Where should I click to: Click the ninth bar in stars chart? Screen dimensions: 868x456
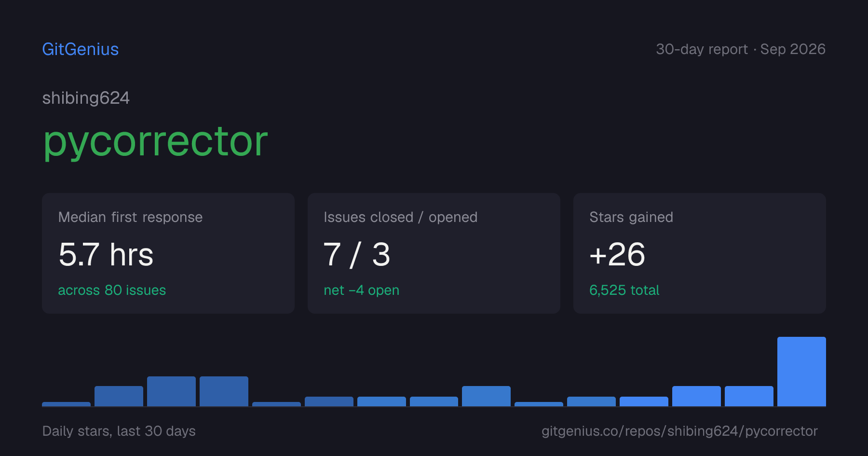486,396
